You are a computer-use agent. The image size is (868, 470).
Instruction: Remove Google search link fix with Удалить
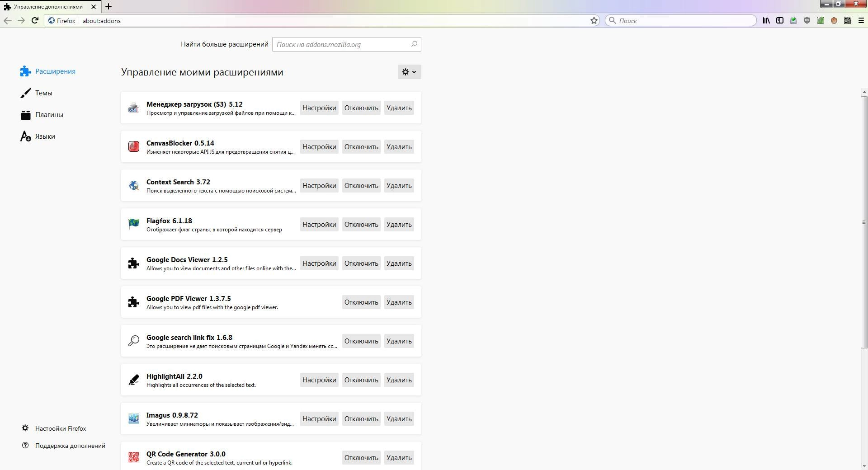(399, 341)
